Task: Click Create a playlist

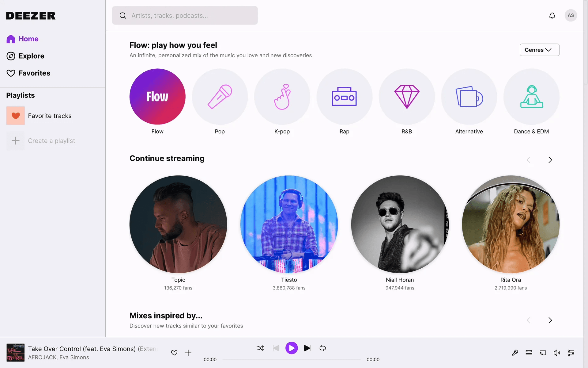Action: pyautogui.click(x=51, y=141)
